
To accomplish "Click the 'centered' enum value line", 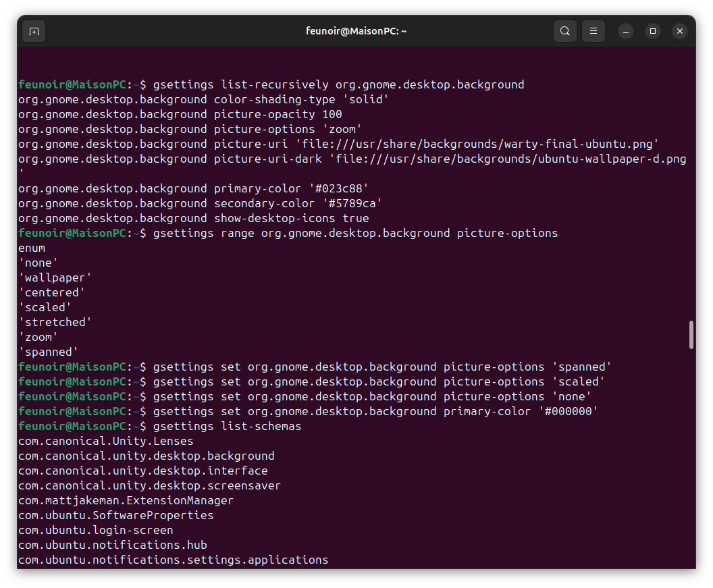I will (x=51, y=292).
